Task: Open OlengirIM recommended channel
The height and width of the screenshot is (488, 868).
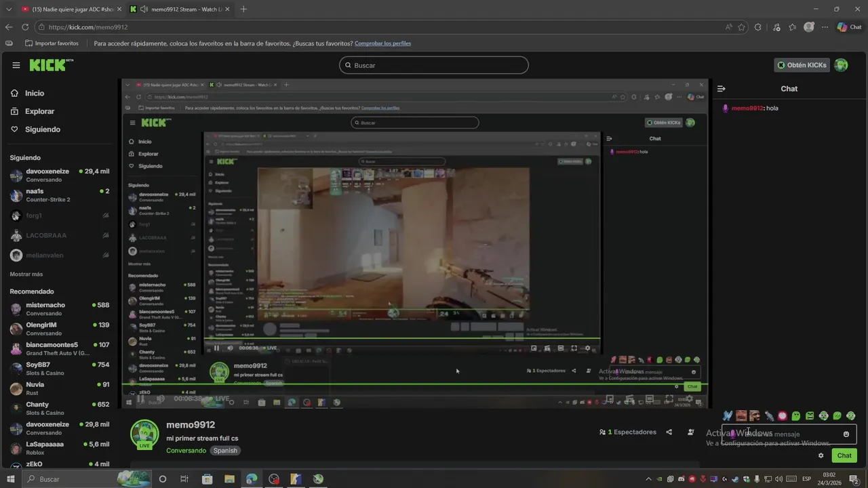Action: [x=60, y=329]
